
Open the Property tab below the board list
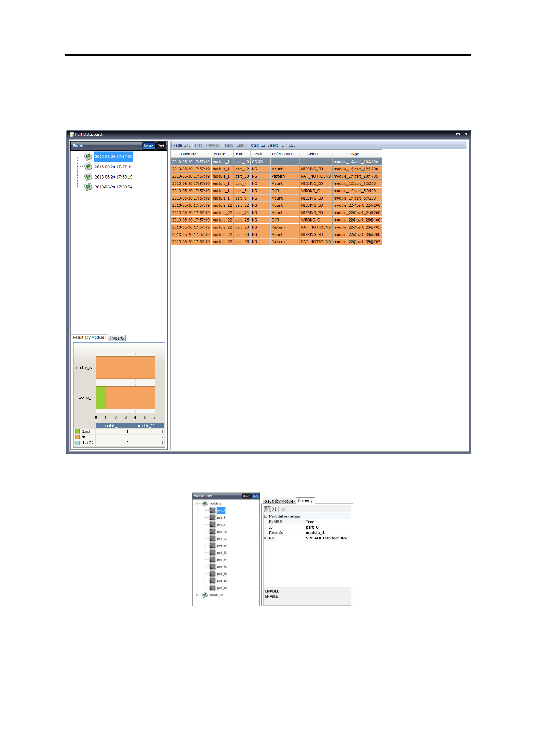click(x=117, y=338)
